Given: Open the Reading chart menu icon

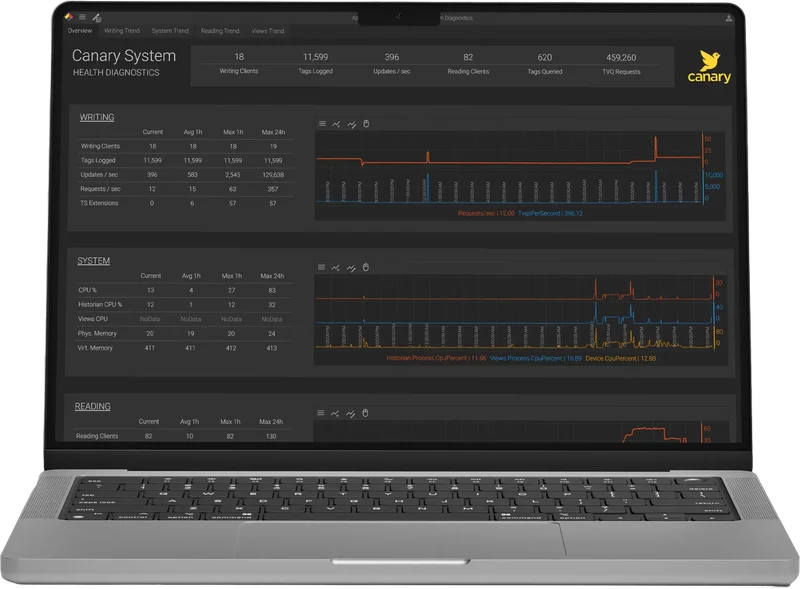Looking at the screenshot, I should (x=320, y=413).
